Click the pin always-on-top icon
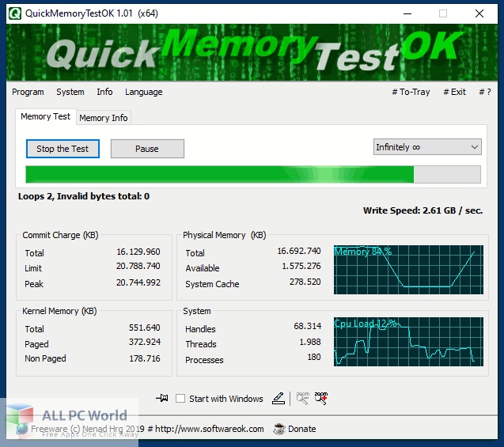Viewport: 504px width, 447px height. [x=162, y=398]
